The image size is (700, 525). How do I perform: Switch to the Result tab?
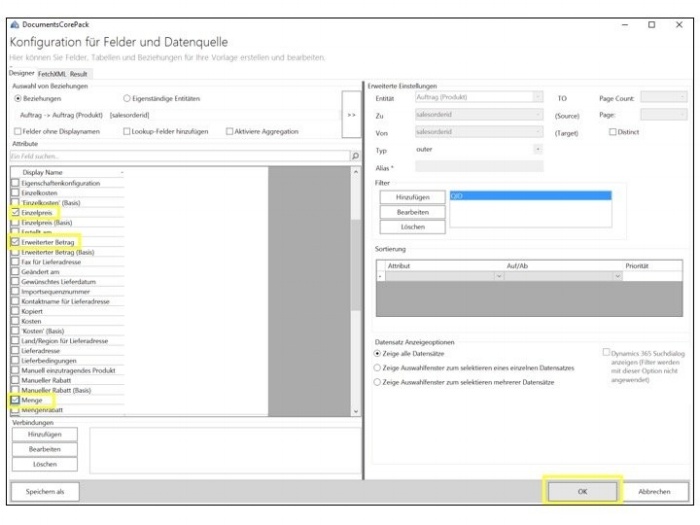[x=79, y=74]
